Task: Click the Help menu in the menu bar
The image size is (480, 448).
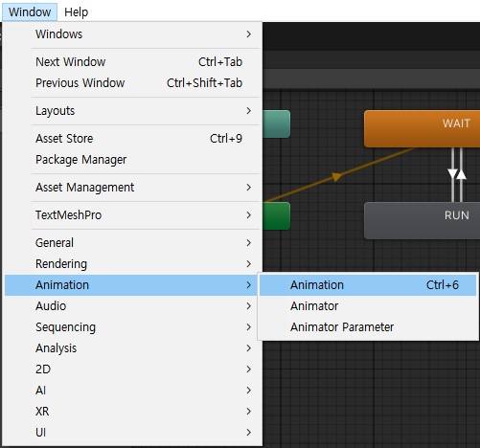Action: (76, 12)
